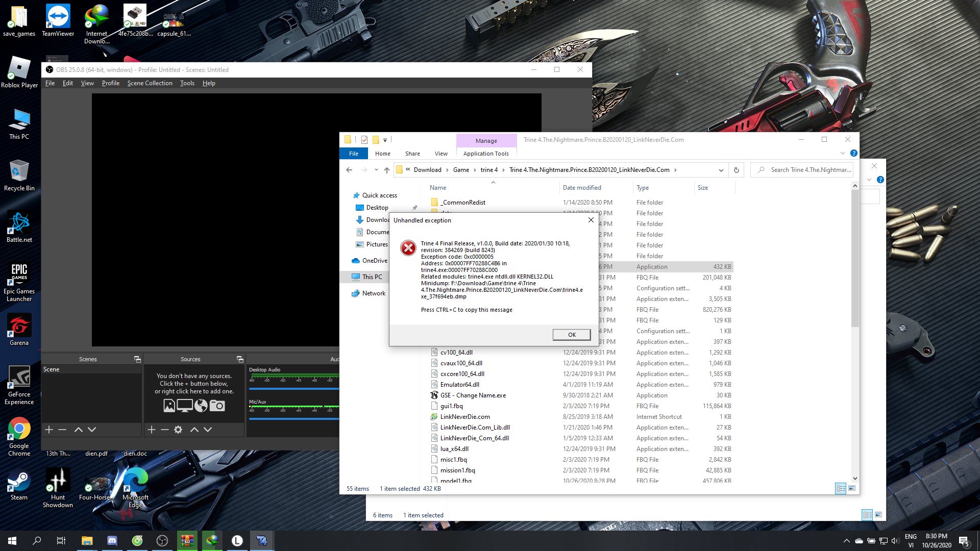Click the Search Trine 4 input field
This screenshot has width=980, height=551.
(x=810, y=170)
